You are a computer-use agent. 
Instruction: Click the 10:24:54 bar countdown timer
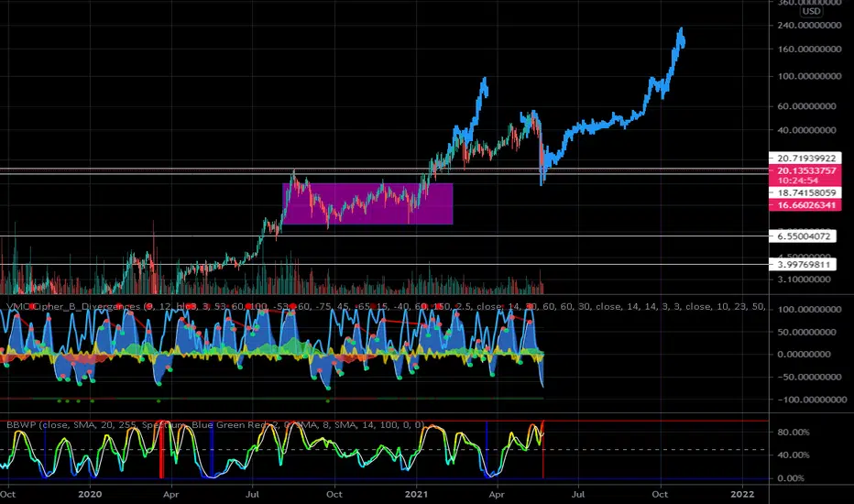(798, 181)
